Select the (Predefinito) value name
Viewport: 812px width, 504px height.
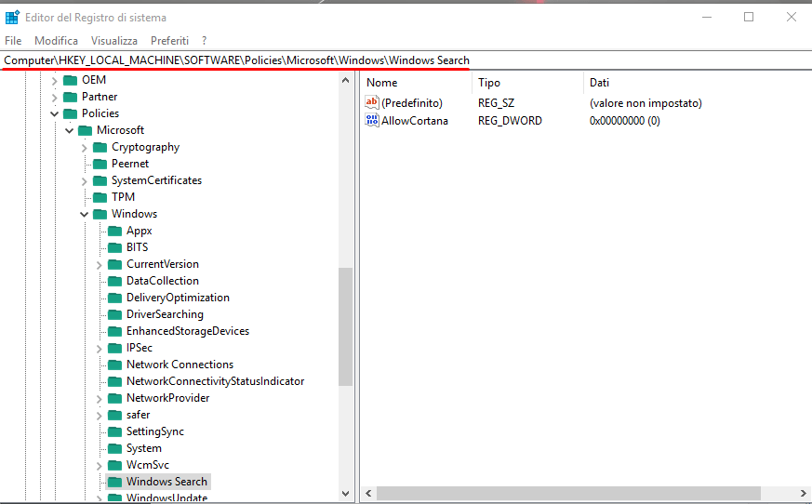[412, 103]
